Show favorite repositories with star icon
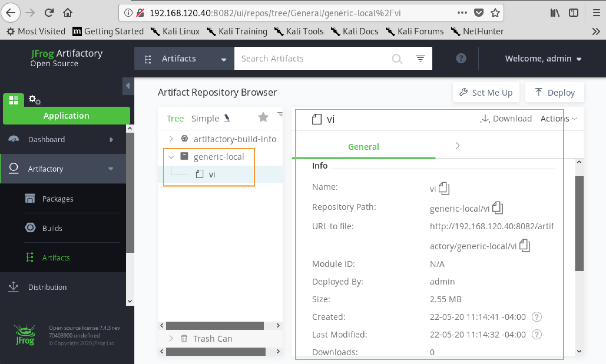Viewport: 606px width, 364px height. pyautogui.click(x=263, y=117)
